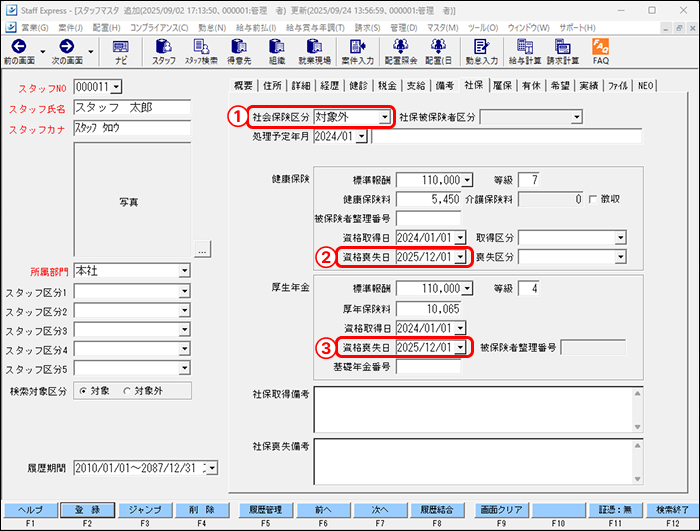Open the 営業(G) menu
The width and height of the screenshot is (700, 531).
(35, 28)
